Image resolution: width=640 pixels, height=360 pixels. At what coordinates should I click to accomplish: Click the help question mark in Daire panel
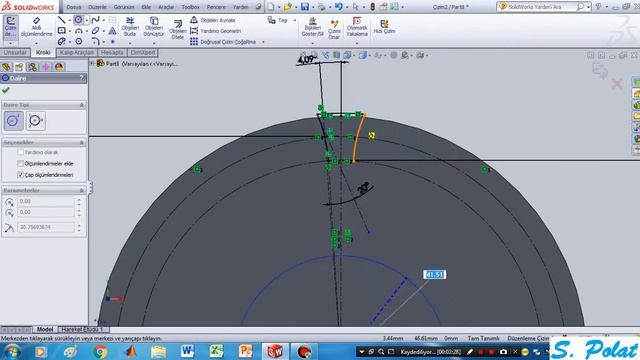coord(82,78)
